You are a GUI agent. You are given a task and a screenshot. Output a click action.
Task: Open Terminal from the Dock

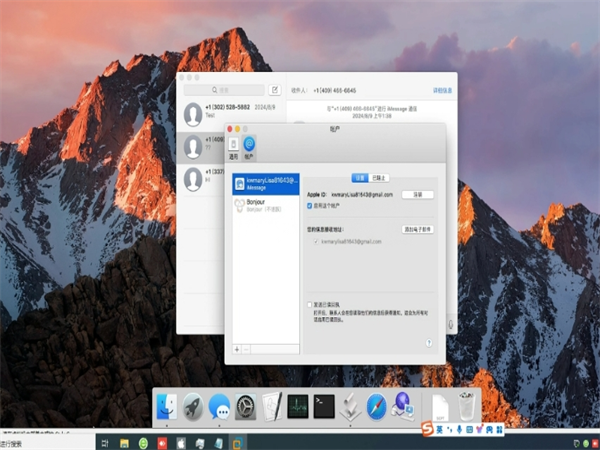coord(324,406)
